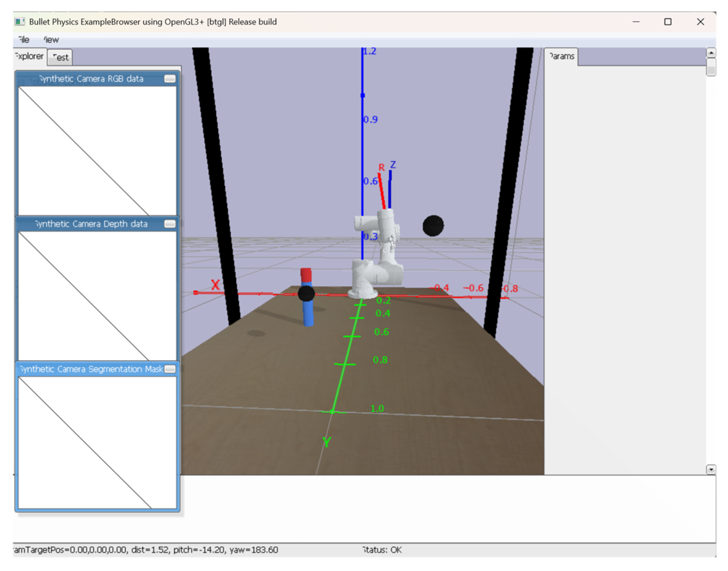Click the Synthetic Camera RGB data title bar
Screen dimensions: 728x571
pyautogui.click(x=91, y=79)
